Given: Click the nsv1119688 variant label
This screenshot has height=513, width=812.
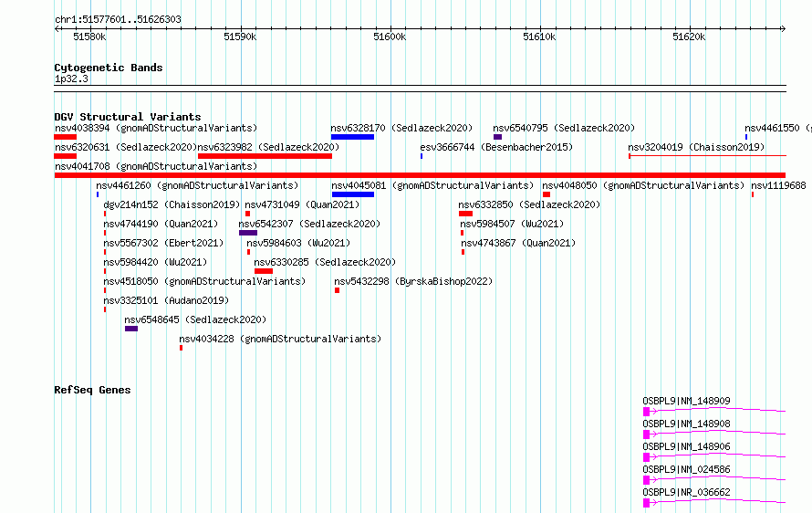Looking at the screenshot, I should point(779,185).
